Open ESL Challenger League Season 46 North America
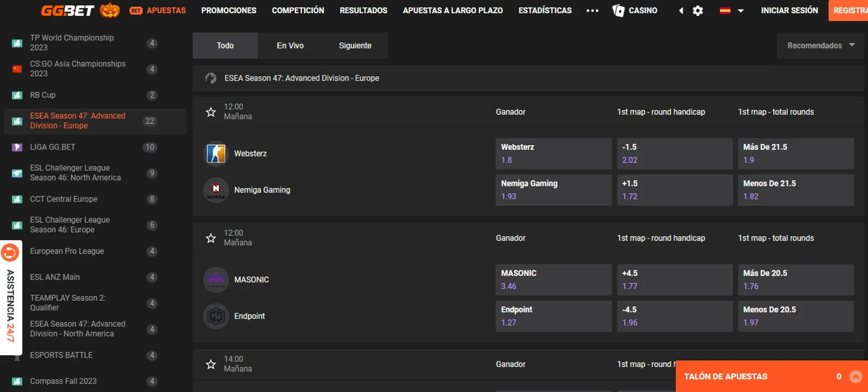 pyautogui.click(x=95, y=173)
